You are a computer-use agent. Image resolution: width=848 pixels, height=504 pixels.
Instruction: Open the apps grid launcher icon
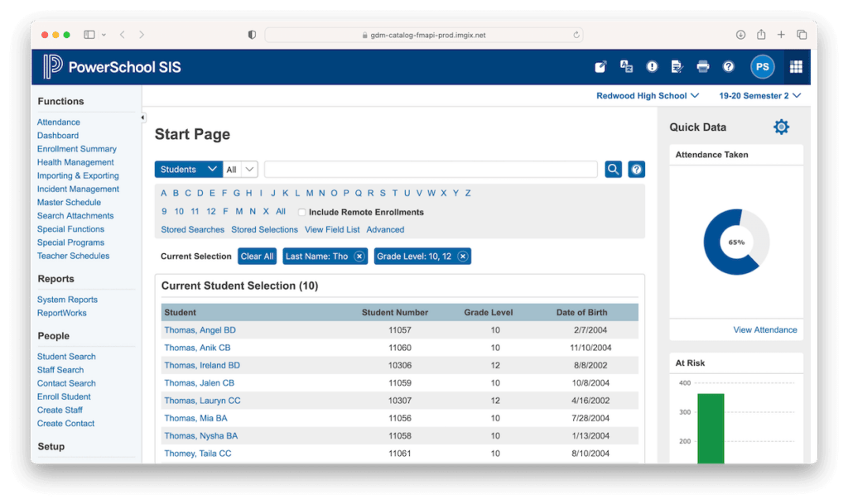[x=796, y=66]
